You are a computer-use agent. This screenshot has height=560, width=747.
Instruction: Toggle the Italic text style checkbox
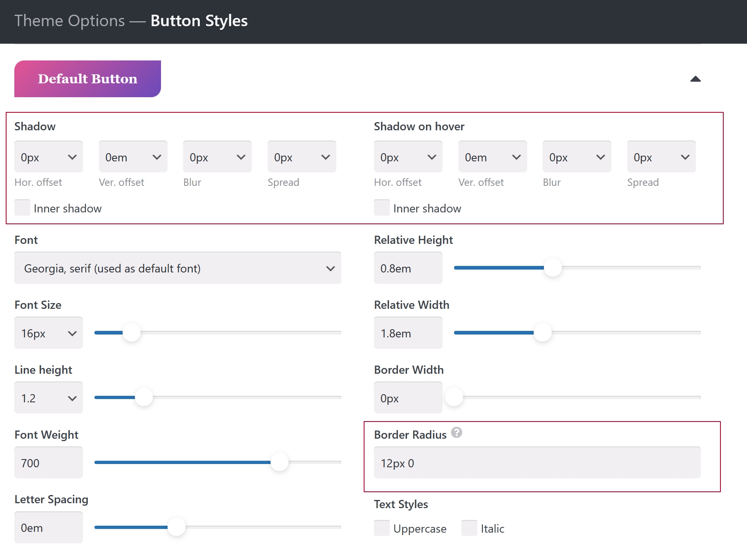click(469, 528)
